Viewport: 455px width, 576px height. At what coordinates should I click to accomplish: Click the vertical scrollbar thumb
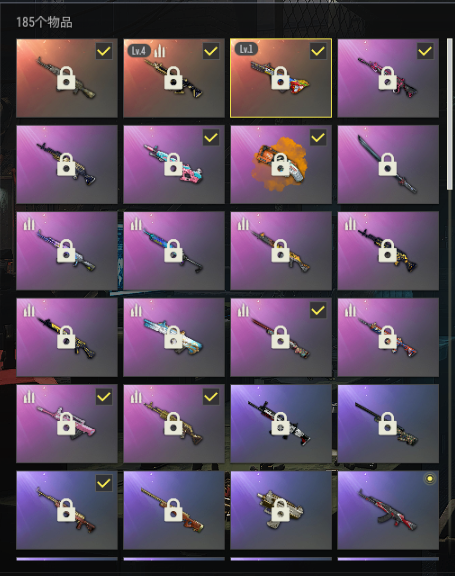pos(449,114)
